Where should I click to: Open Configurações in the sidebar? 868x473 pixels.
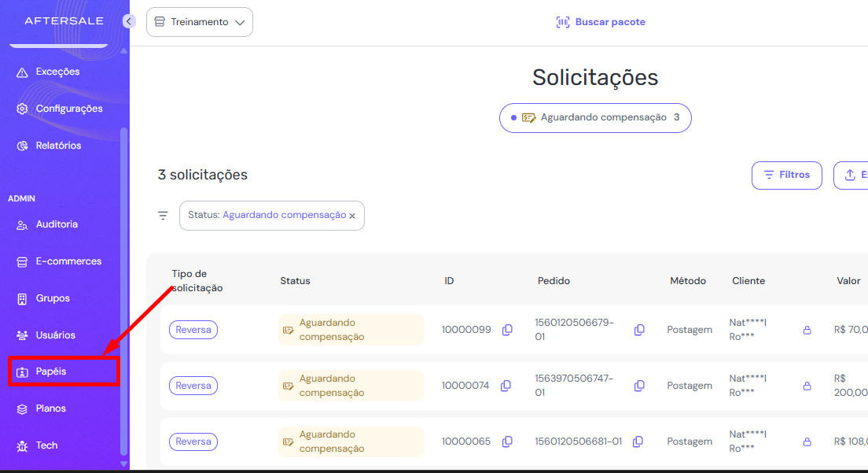click(x=68, y=109)
